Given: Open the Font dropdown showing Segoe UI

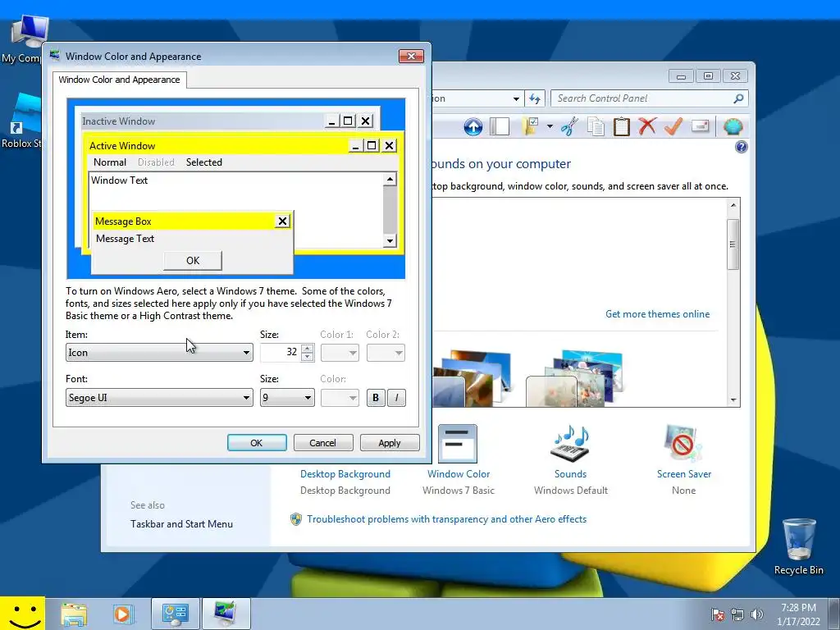Looking at the screenshot, I should click(x=159, y=398).
